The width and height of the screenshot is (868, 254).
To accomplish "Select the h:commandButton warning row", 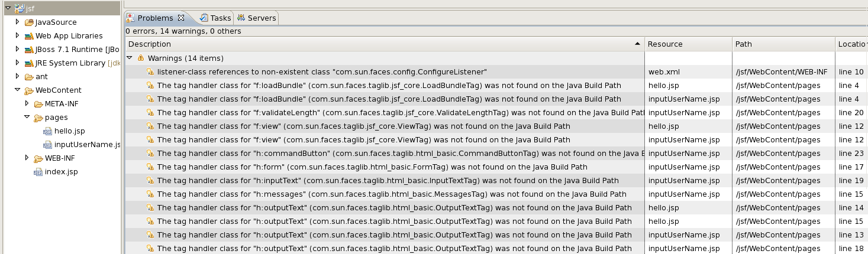I will pos(385,154).
